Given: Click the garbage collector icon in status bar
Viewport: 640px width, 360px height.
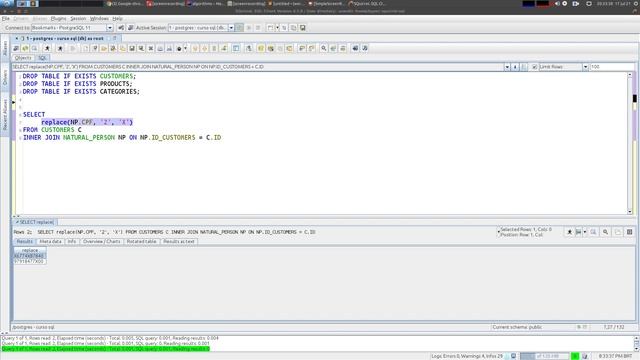Looking at the screenshot, I should [x=584, y=356].
